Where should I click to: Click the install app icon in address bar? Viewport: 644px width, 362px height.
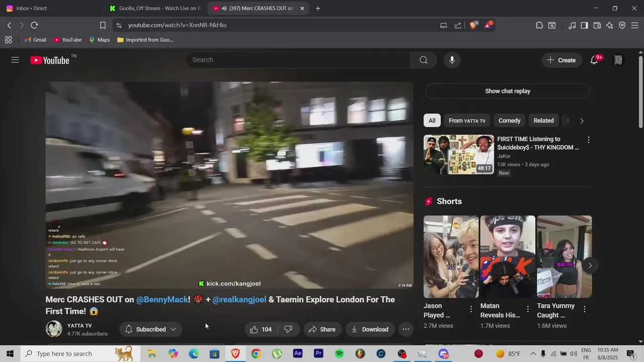(444, 25)
